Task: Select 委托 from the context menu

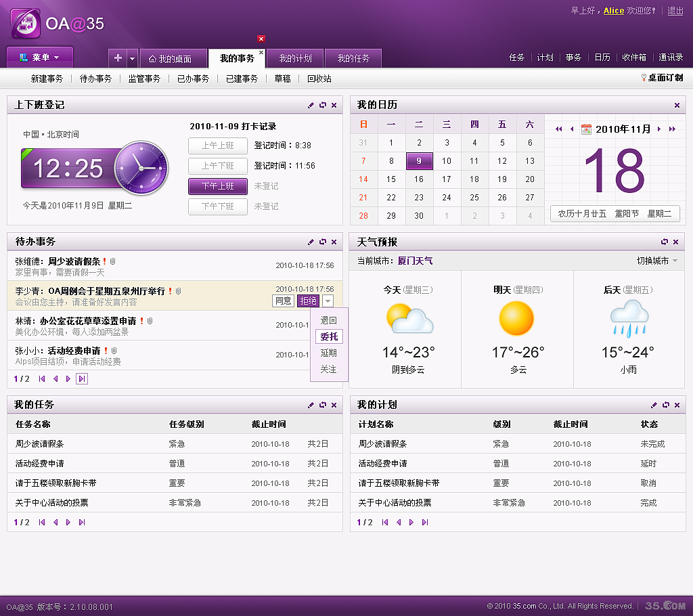Action: pos(330,336)
